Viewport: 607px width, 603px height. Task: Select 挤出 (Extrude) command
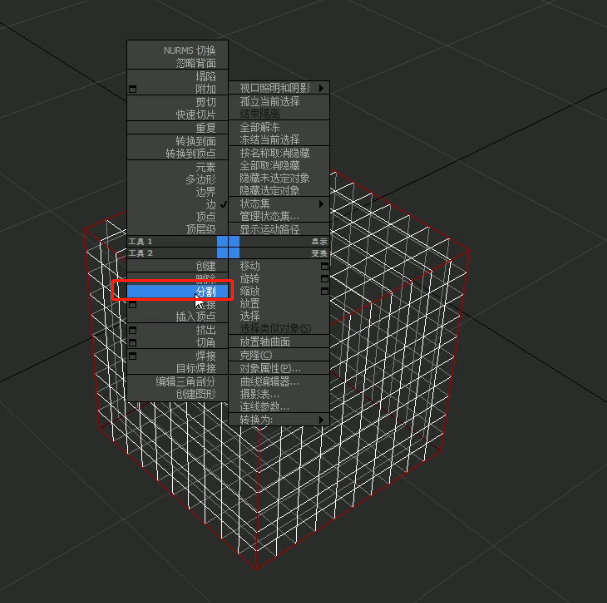206,330
